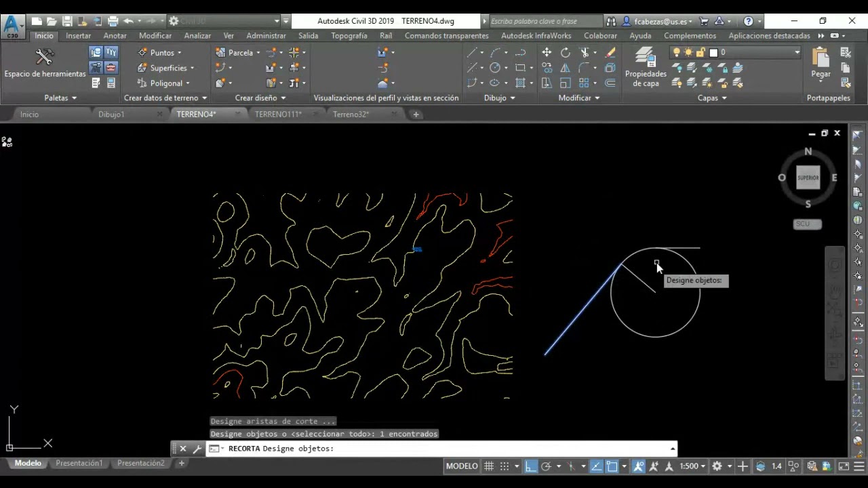Toggle ortho mode in status bar
Viewport: 868px width, 488px height.
530,466
